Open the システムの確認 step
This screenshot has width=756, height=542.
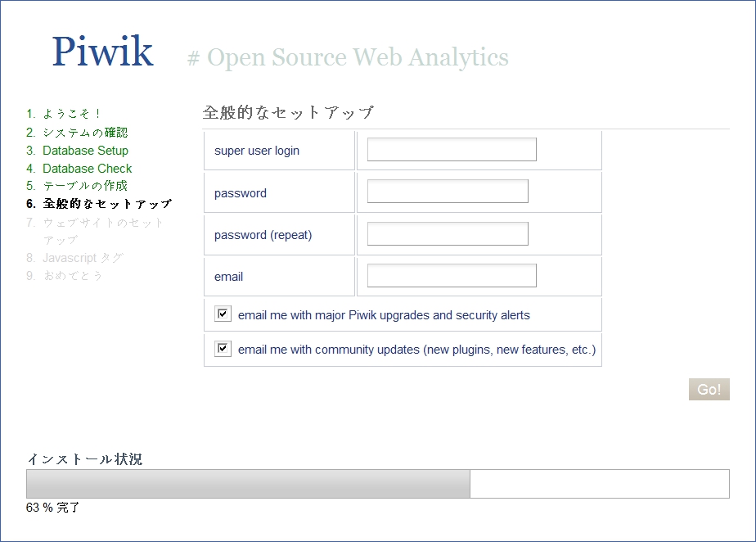78,132
